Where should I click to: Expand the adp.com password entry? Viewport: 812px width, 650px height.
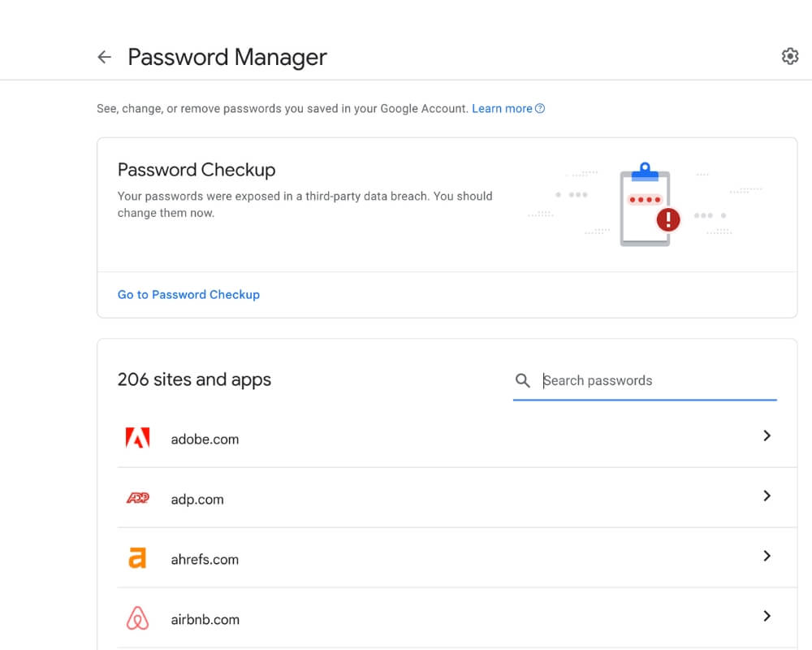pyautogui.click(x=766, y=496)
